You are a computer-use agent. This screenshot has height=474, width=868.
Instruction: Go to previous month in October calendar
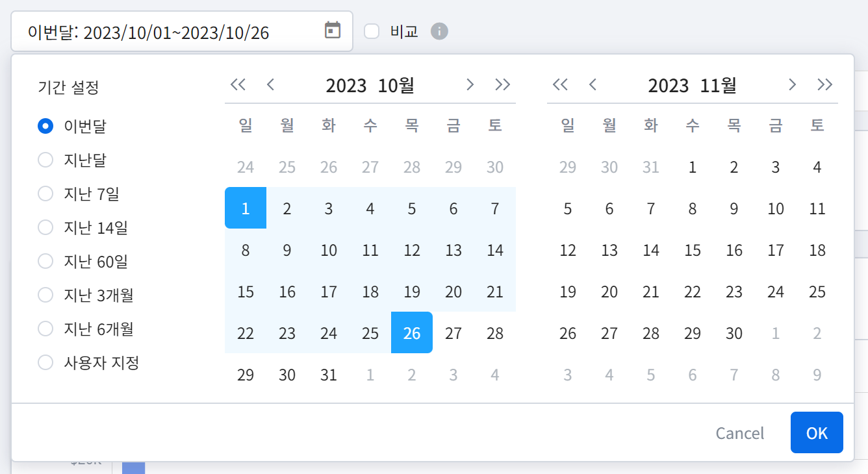pyautogui.click(x=271, y=84)
